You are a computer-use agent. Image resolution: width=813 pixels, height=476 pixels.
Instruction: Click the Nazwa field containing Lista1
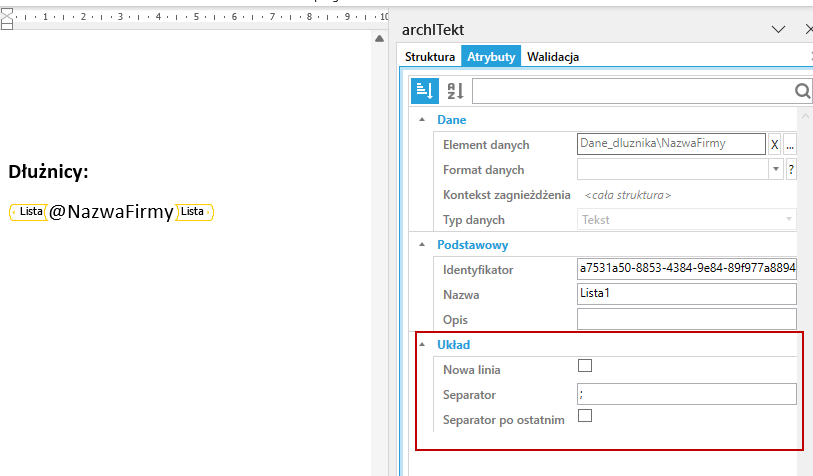(x=686, y=294)
